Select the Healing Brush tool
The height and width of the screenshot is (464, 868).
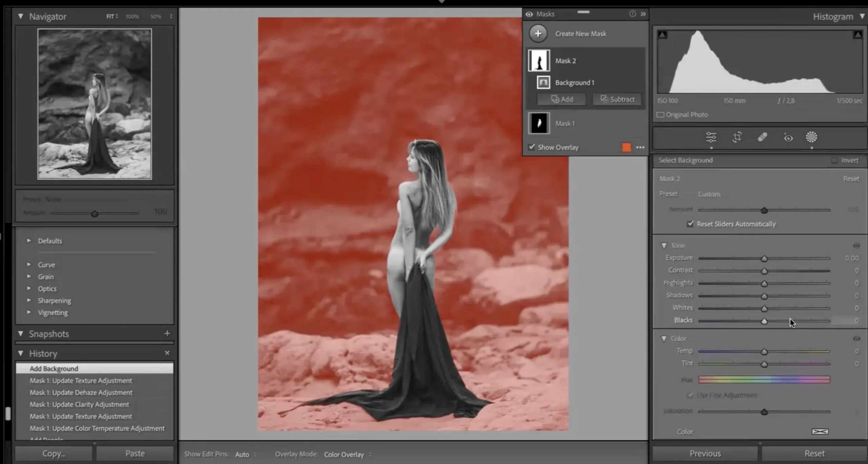pos(763,137)
